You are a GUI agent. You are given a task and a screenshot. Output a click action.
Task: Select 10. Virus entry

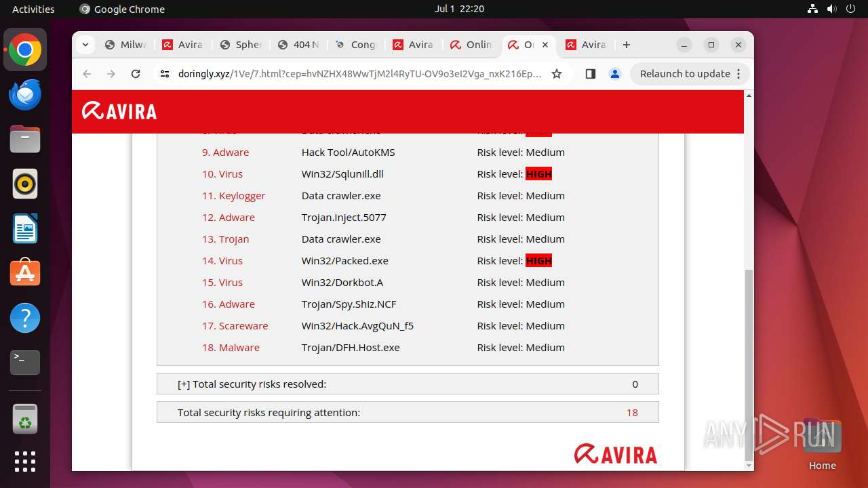click(222, 174)
